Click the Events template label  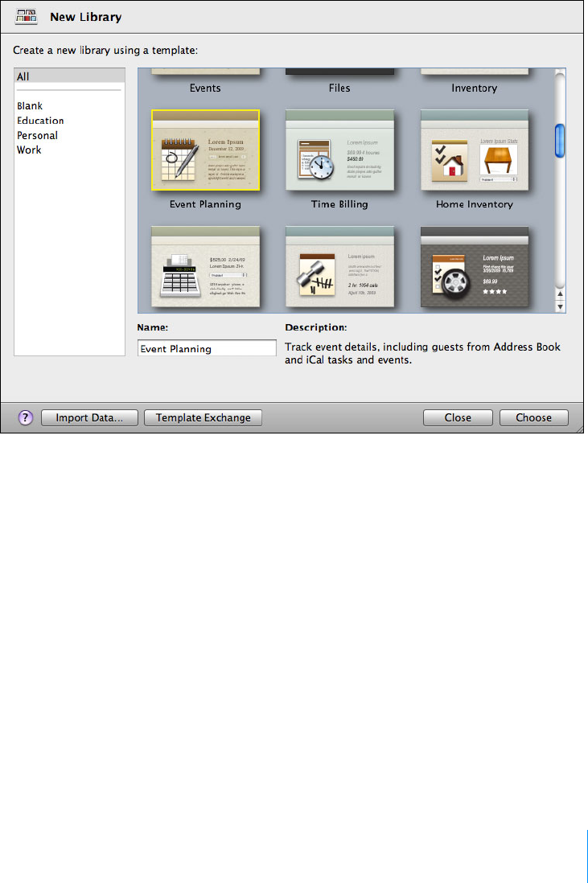coord(205,88)
